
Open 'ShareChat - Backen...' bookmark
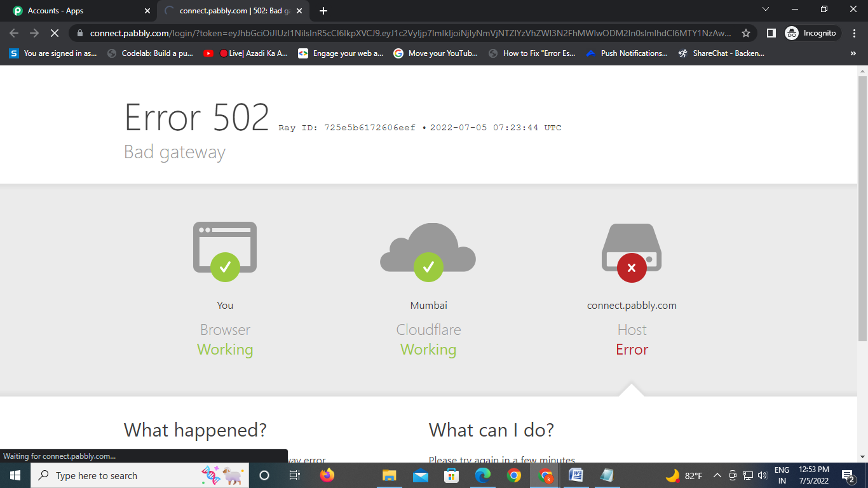tap(721, 53)
